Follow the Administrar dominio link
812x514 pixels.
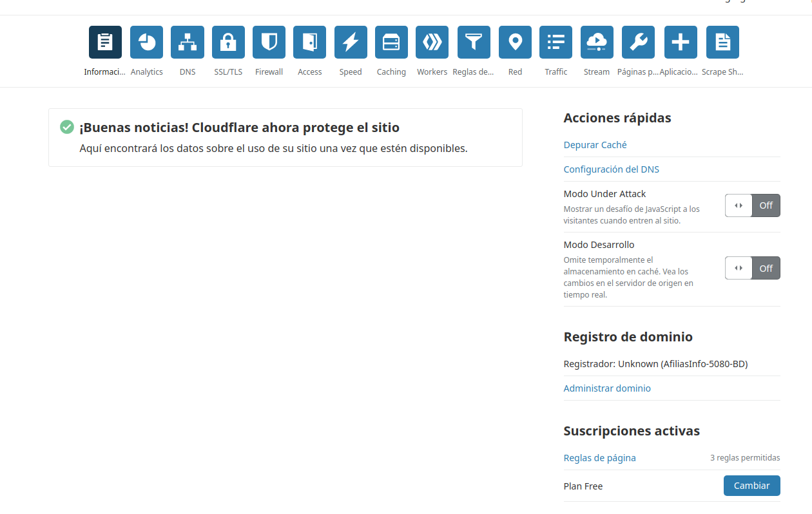(606, 388)
